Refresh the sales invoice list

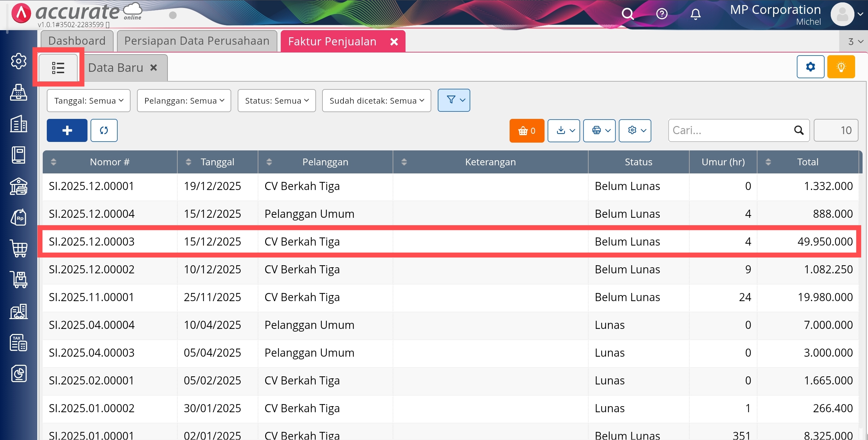104,130
